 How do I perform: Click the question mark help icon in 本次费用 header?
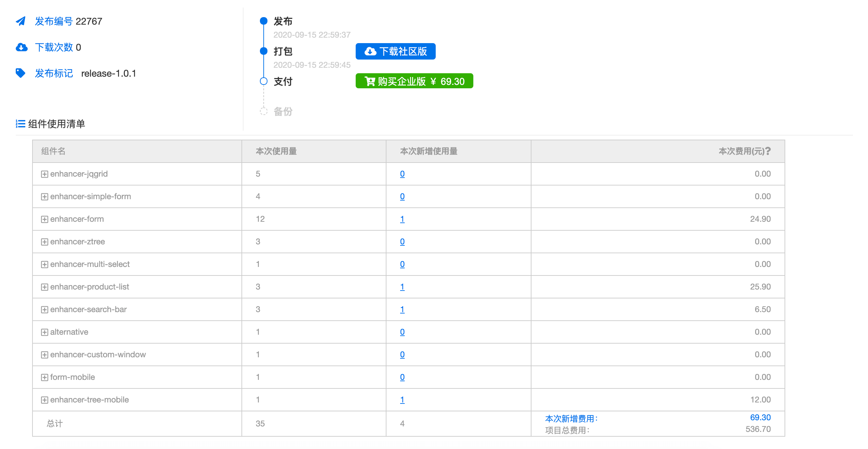point(768,151)
